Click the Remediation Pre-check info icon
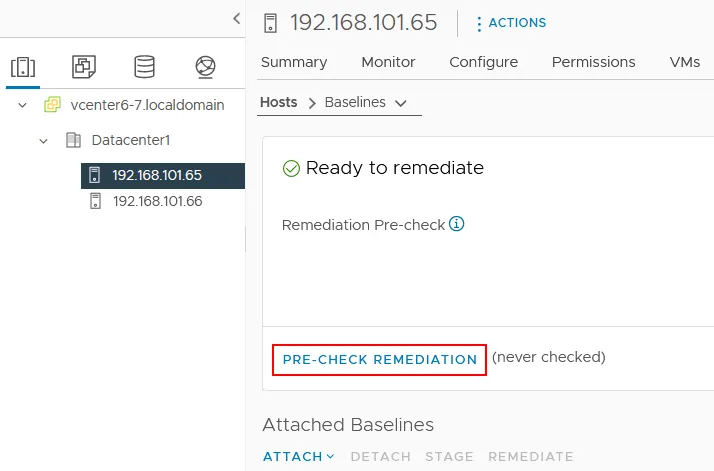Image resolution: width=714 pixels, height=471 pixels. (x=457, y=224)
